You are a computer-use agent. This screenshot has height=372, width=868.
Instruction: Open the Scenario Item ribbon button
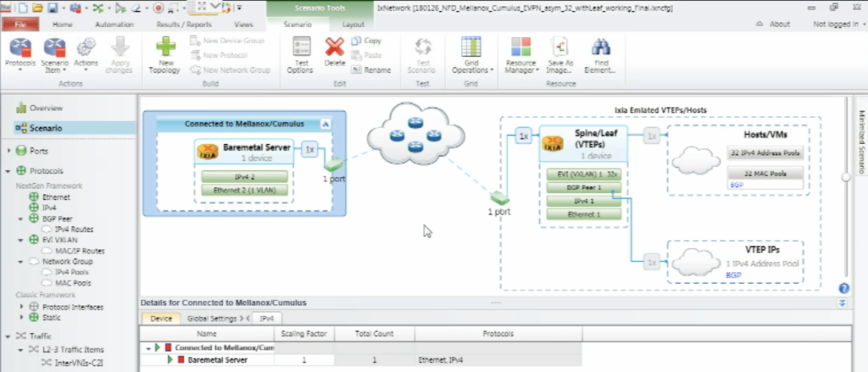[x=55, y=55]
